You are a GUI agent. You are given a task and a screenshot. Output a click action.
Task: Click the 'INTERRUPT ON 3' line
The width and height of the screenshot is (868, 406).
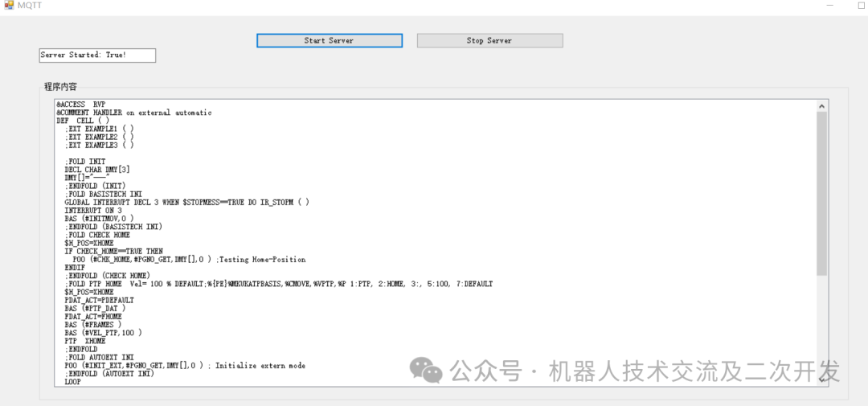click(x=93, y=211)
